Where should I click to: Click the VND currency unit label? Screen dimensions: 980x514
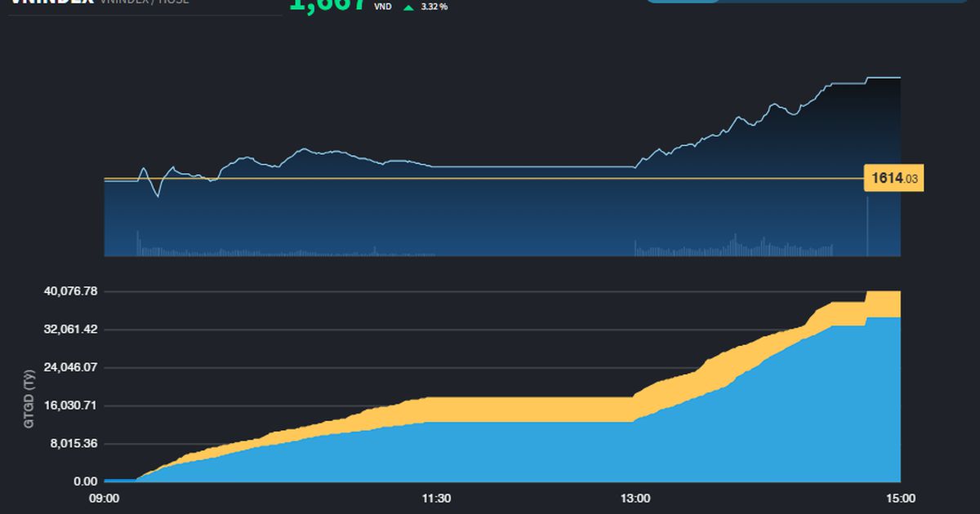tap(383, 7)
